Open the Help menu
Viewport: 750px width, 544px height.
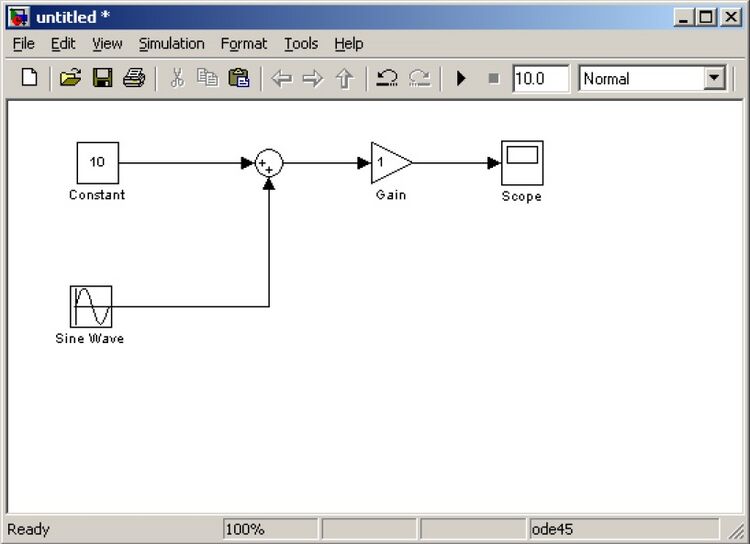coord(349,44)
